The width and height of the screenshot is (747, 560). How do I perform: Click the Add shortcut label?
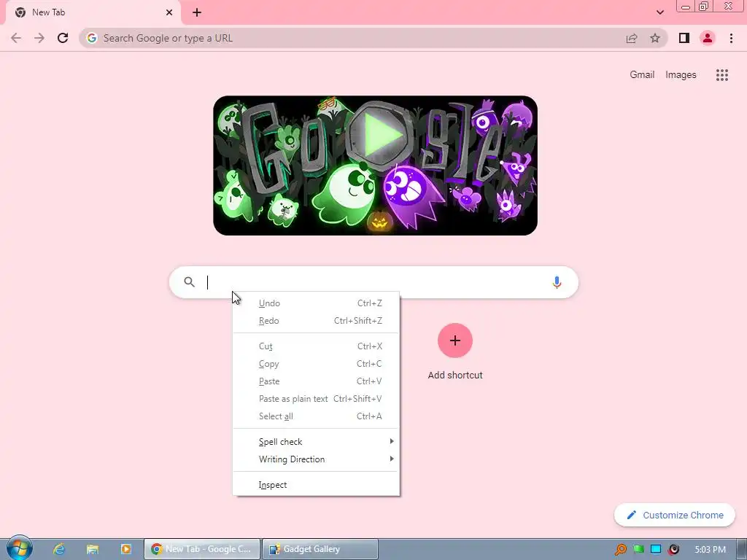tap(455, 376)
